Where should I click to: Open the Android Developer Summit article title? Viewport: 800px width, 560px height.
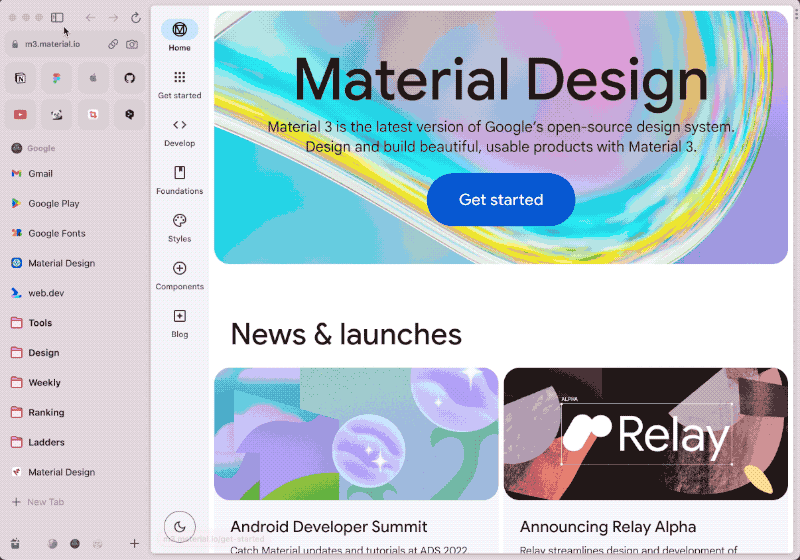(329, 527)
